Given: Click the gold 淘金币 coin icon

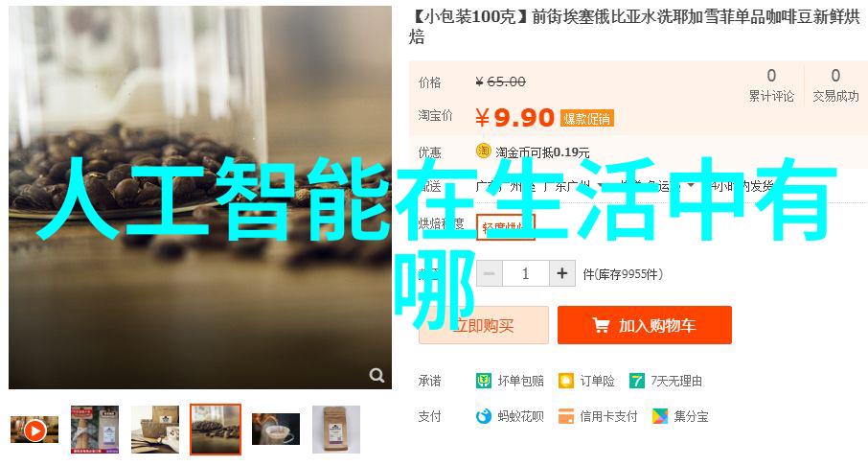Looking at the screenshot, I should tap(483, 151).
